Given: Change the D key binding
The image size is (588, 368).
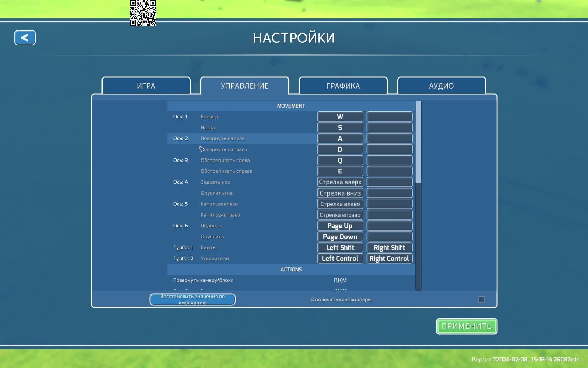Looking at the screenshot, I should point(340,149).
